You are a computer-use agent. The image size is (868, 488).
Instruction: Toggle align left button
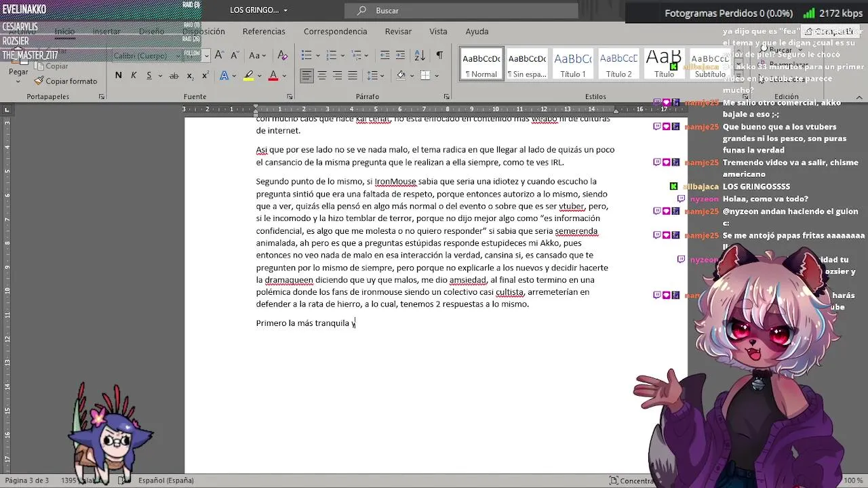click(307, 75)
